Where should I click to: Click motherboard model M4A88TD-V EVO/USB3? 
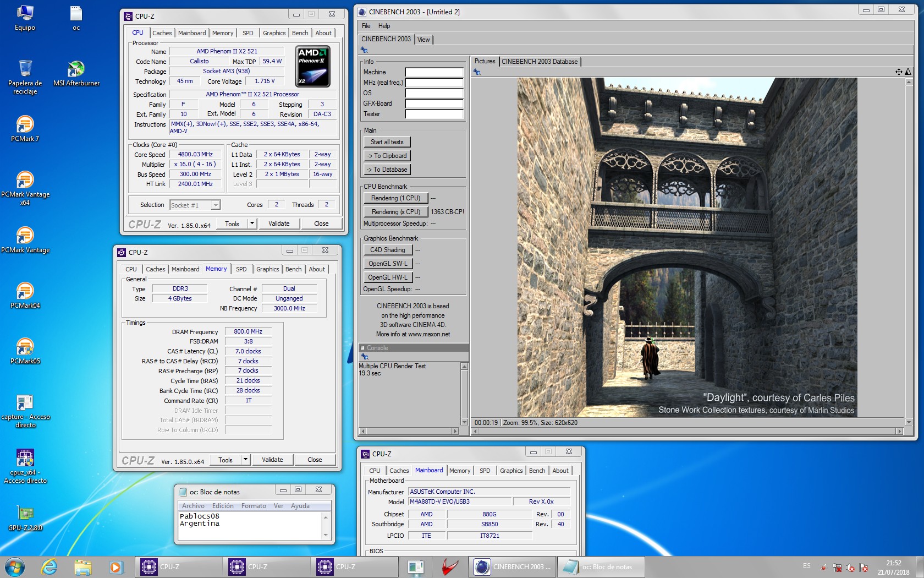[x=459, y=502]
